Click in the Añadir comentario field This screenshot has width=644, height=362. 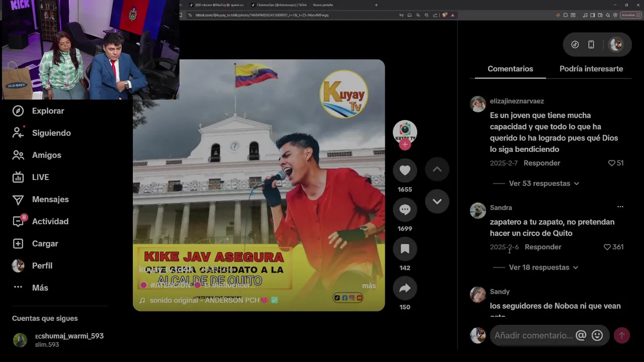tap(533, 335)
